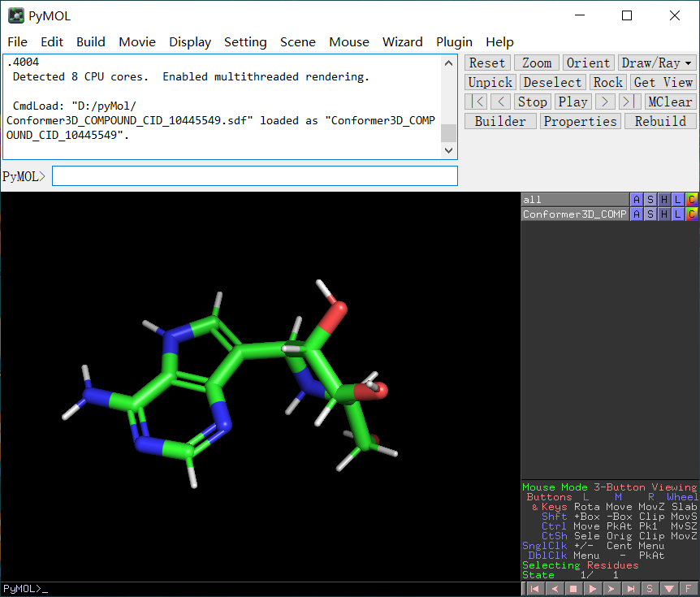The image size is (700, 597).
Task: Toggle sequence viewer S button
Action: click(650, 589)
